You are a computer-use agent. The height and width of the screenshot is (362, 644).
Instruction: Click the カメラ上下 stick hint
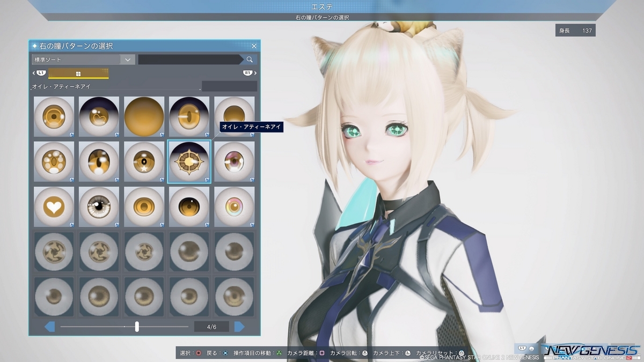click(392, 353)
